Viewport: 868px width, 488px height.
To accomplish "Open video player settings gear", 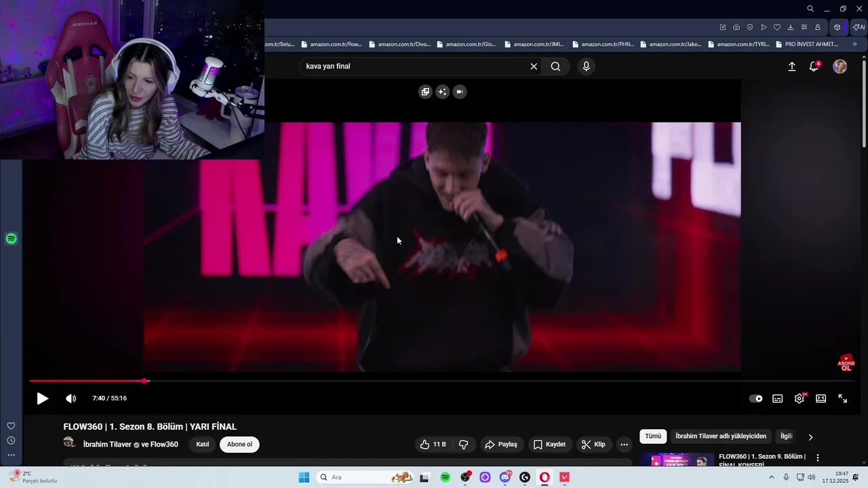I will [800, 399].
